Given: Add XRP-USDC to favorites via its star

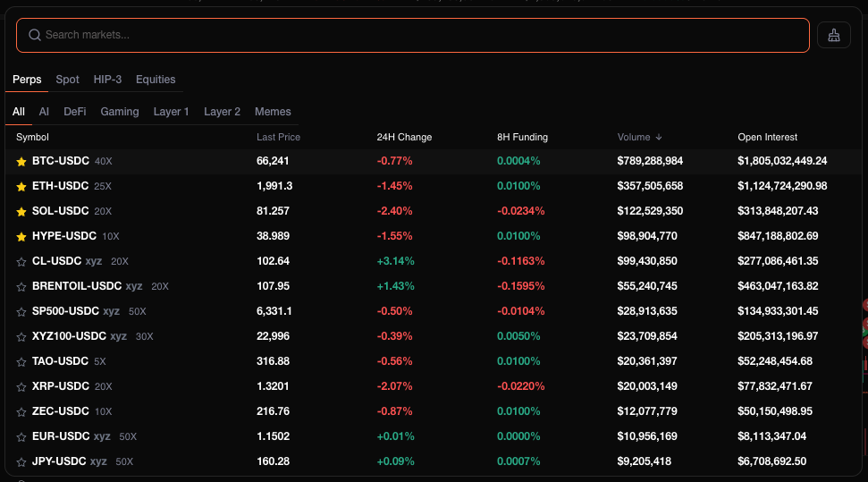Looking at the screenshot, I should (21, 386).
